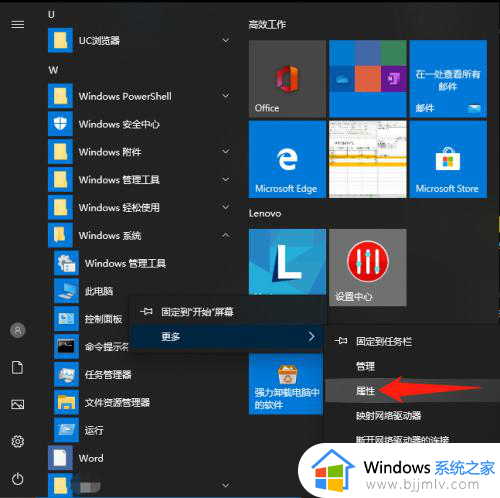Click the 此电脑 label text
This screenshot has height=498, width=500.
[x=99, y=291]
